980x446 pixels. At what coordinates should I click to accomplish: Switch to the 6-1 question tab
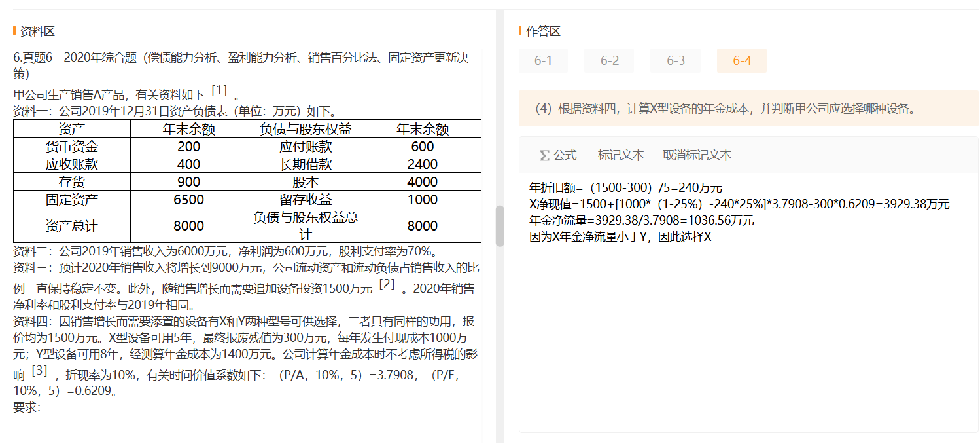pyautogui.click(x=543, y=61)
